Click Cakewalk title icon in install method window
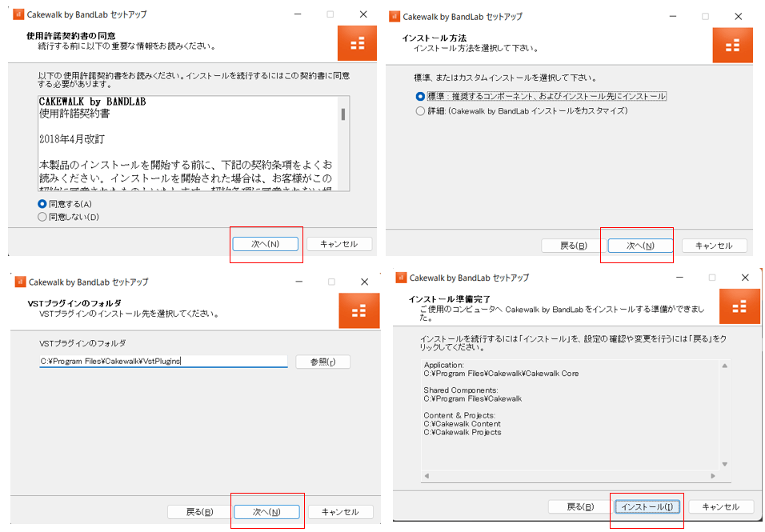765x532 pixels. coord(395,17)
